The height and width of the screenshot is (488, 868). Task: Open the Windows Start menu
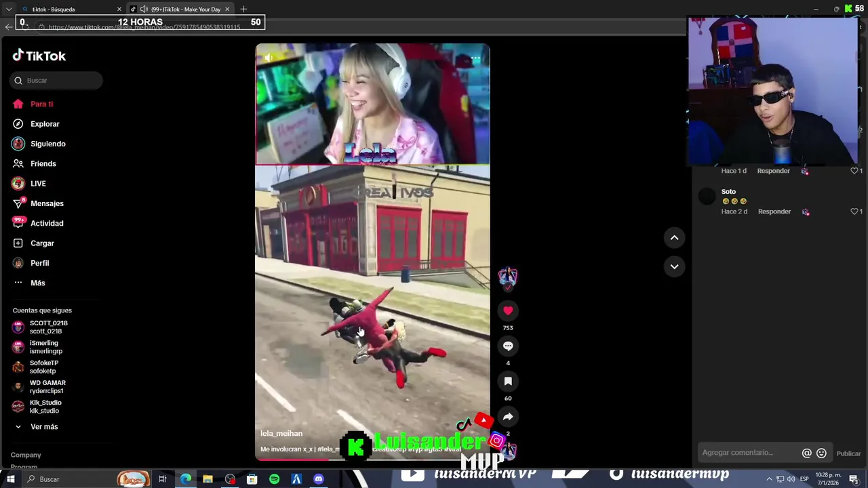[9, 479]
